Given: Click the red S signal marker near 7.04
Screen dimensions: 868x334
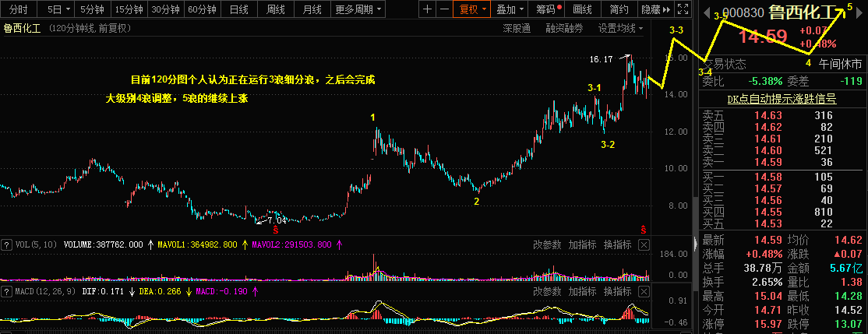Looking at the screenshot, I should click(275, 230).
